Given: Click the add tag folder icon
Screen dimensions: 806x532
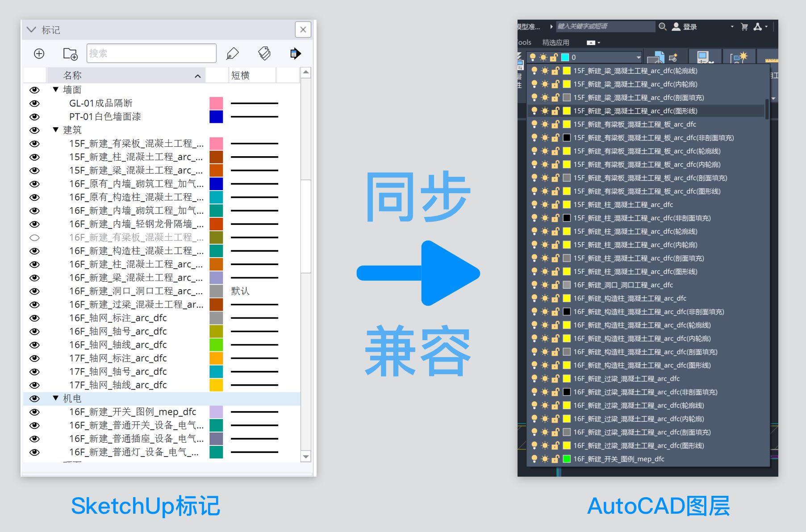Looking at the screenshot, I should coord(70,54).
